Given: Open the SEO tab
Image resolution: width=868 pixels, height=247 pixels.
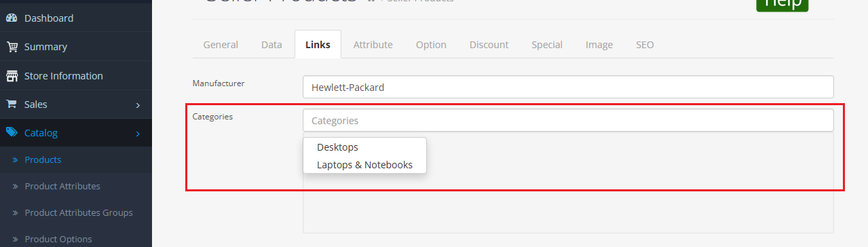Looking at the screenshot, I should coord(645,45).
